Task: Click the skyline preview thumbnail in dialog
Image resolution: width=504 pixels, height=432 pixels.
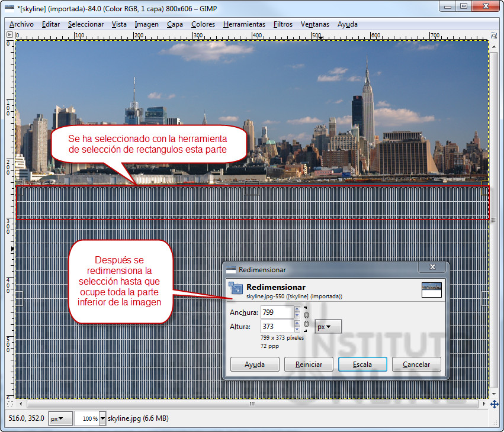Action: 432,289
